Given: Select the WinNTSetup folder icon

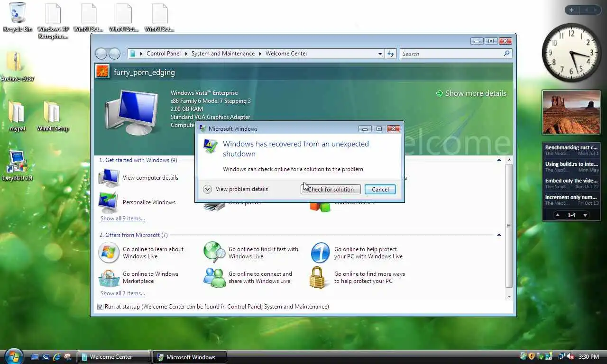Looking at the screenshot, I should 53,116.
